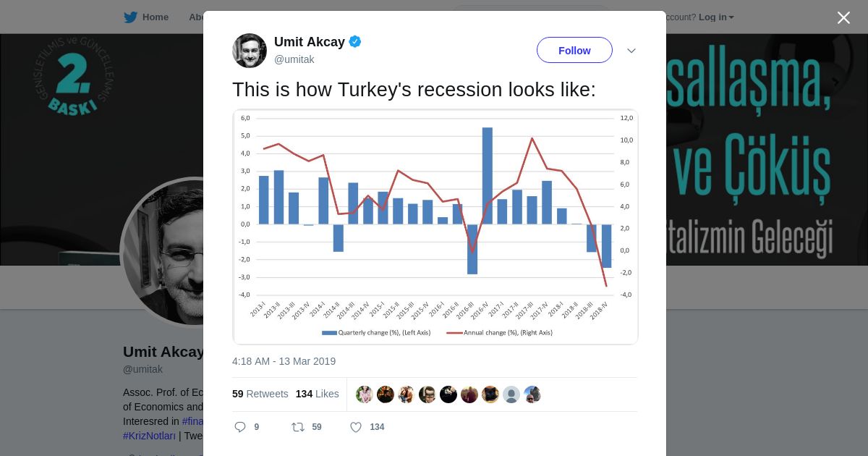Click the blue verified badge

(x=355, y=42)
